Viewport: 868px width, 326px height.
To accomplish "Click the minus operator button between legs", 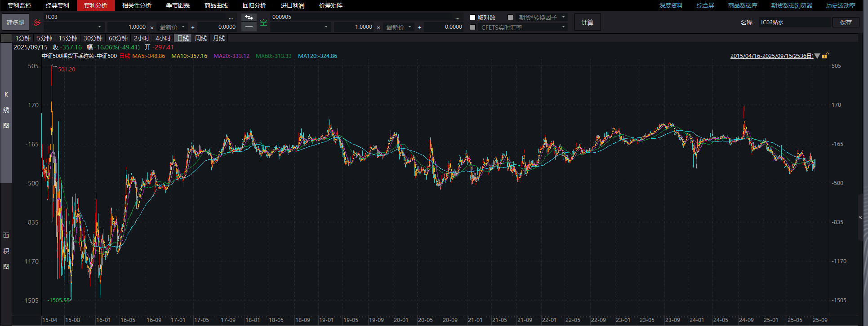I will (249, 27).
